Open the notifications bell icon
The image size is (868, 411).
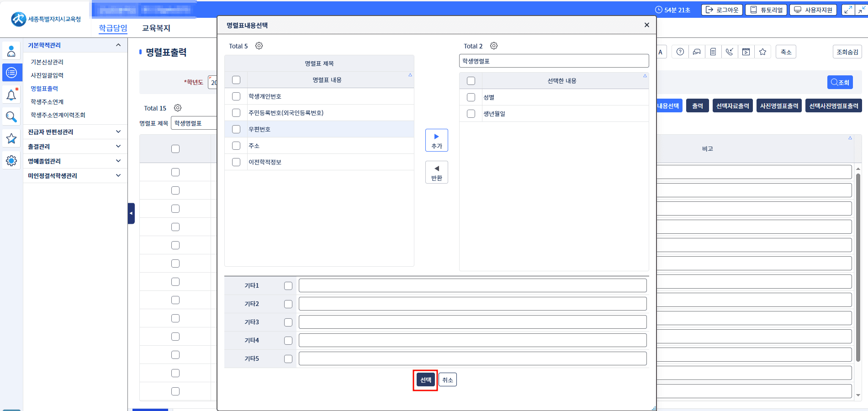[x=11, y=95]
